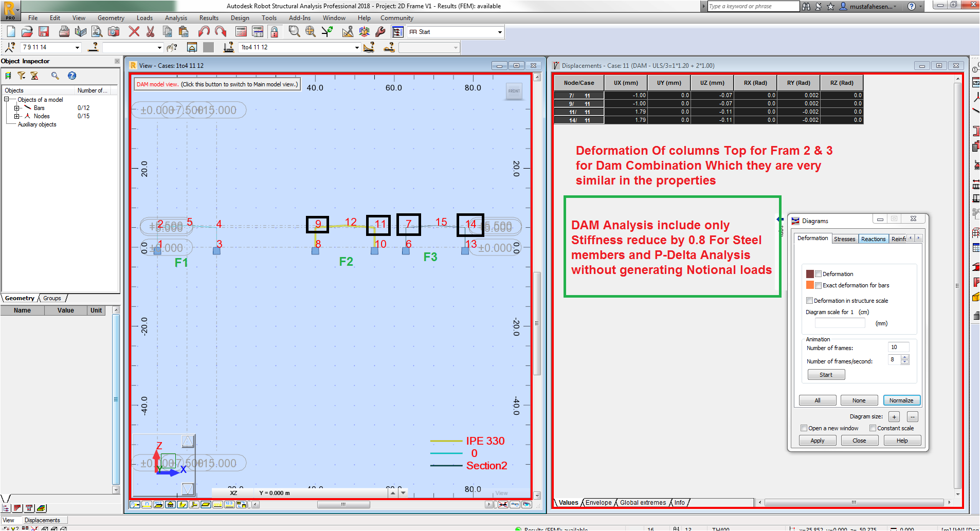Open the Start layout dropdown
This screenshot has height=531, width=980.
click(x=500, y=32)
